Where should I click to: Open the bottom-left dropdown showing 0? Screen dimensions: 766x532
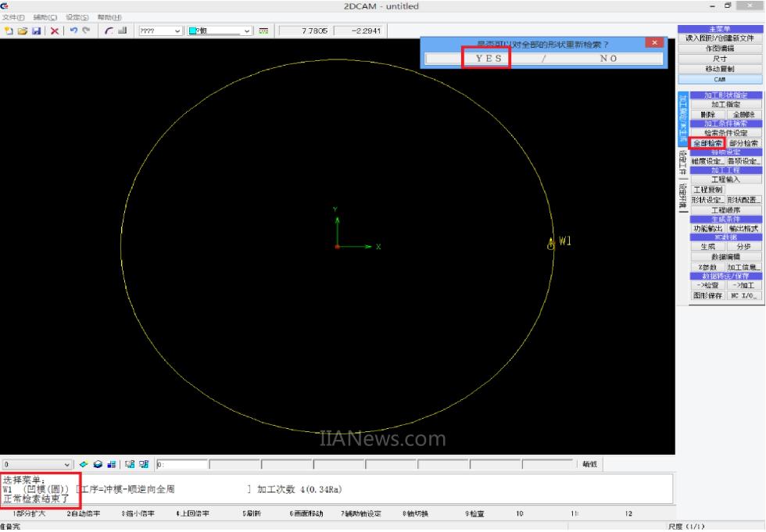click(66, 465)
